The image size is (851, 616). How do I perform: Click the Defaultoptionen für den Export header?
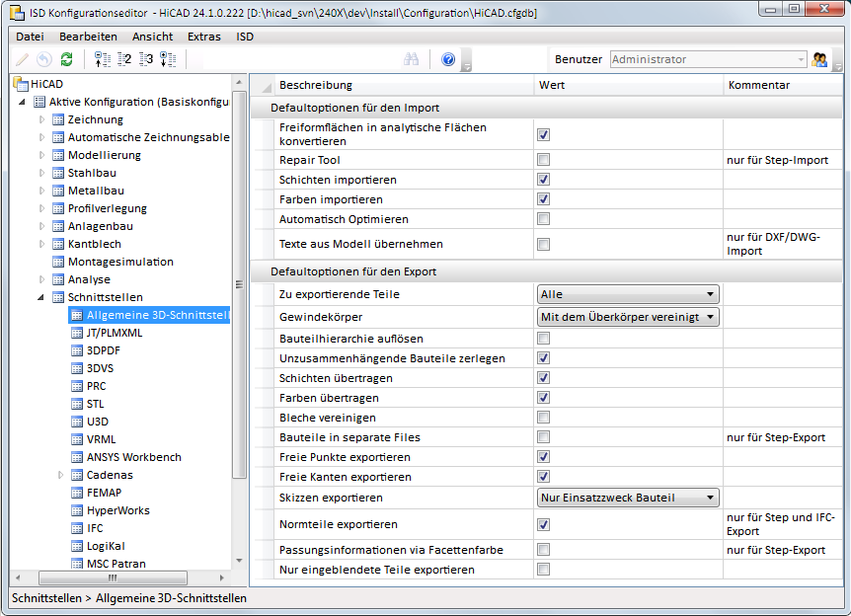point(547,271)
